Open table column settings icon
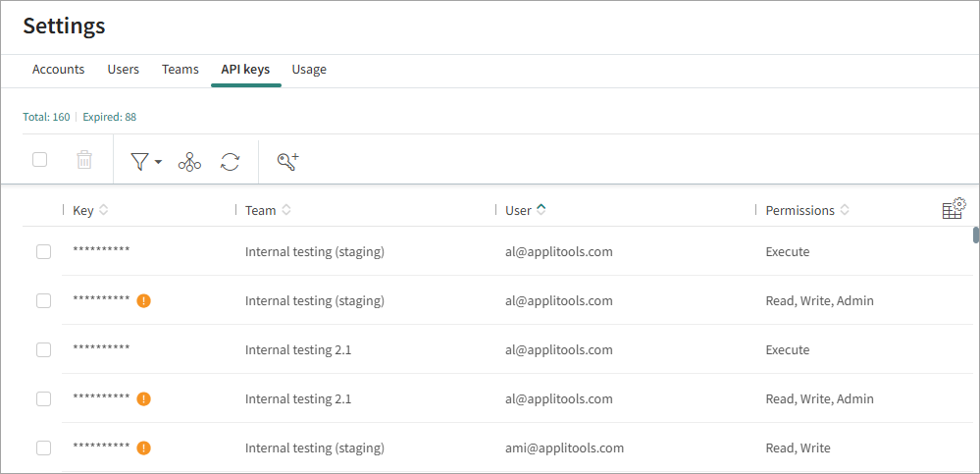Viewport: 980px width, 474px height. click(953, 209)
